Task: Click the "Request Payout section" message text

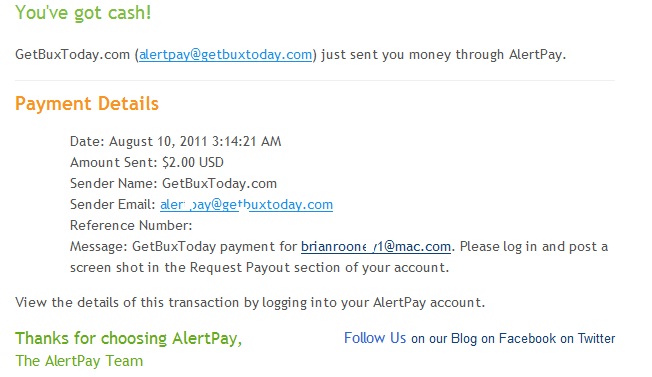Action: pos(265,267)
